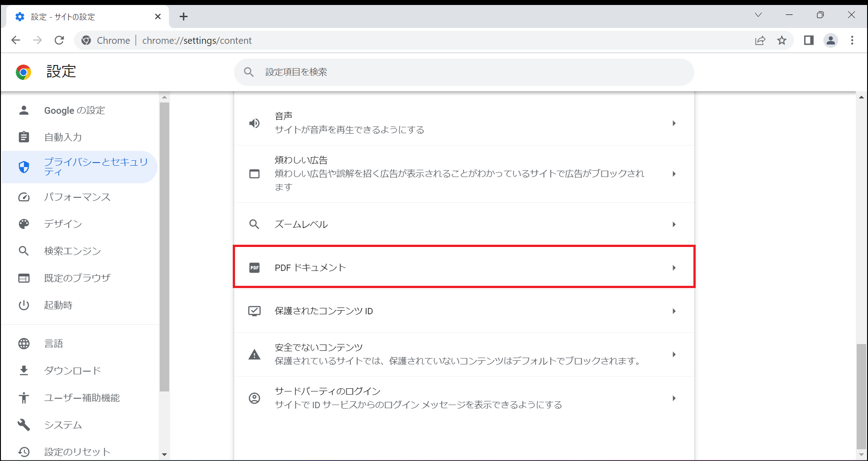Expand the PDF ドキュメント row arrow

pyautogui.click(x=674, y=268)
